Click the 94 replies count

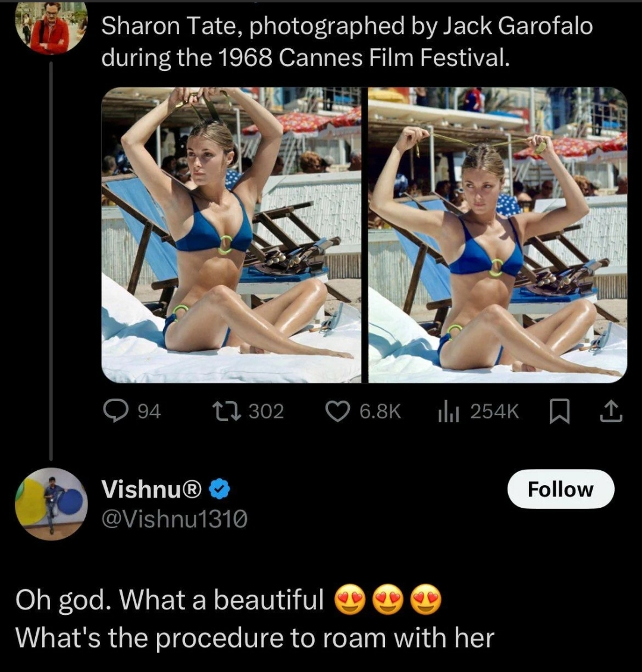pyautogui.click(x=149, y=412)
